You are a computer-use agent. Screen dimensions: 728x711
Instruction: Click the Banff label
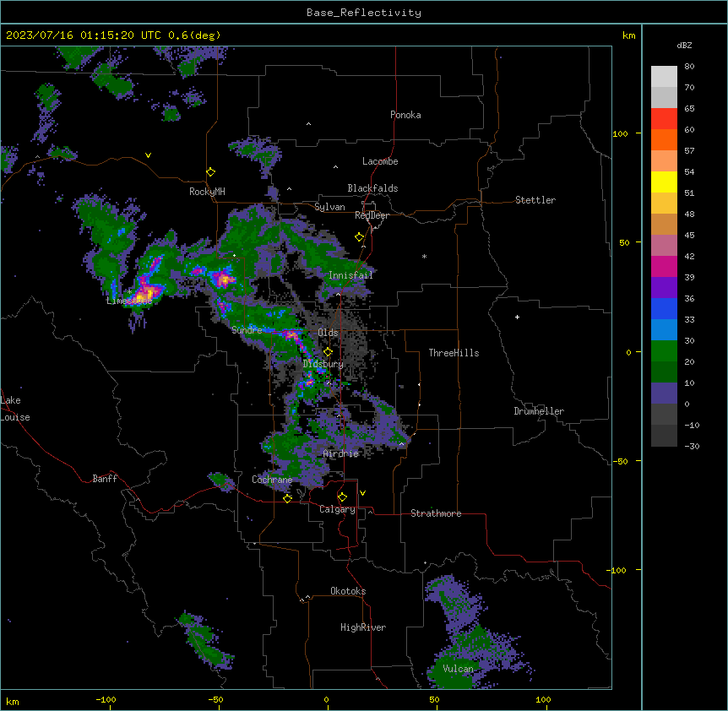[105, 479]
